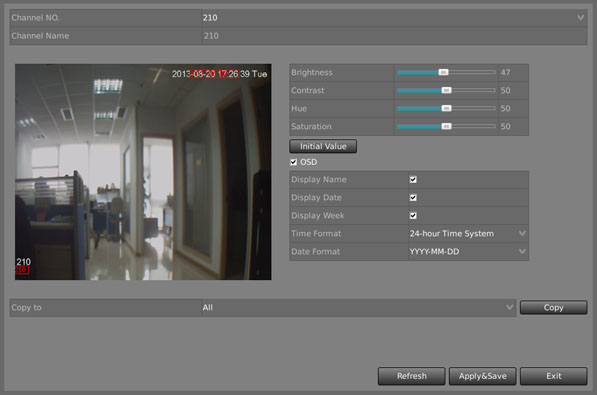Viewport: 597px width, 395px height.
Task: Reset settings with Initial Value button
Action: [323, 146]
